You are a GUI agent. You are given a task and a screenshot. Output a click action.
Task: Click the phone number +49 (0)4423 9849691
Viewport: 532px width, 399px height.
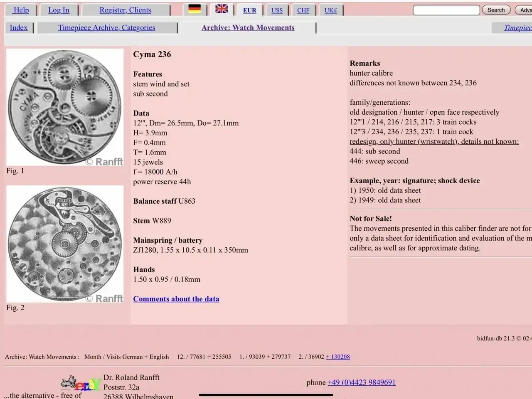tap(362, 382)
